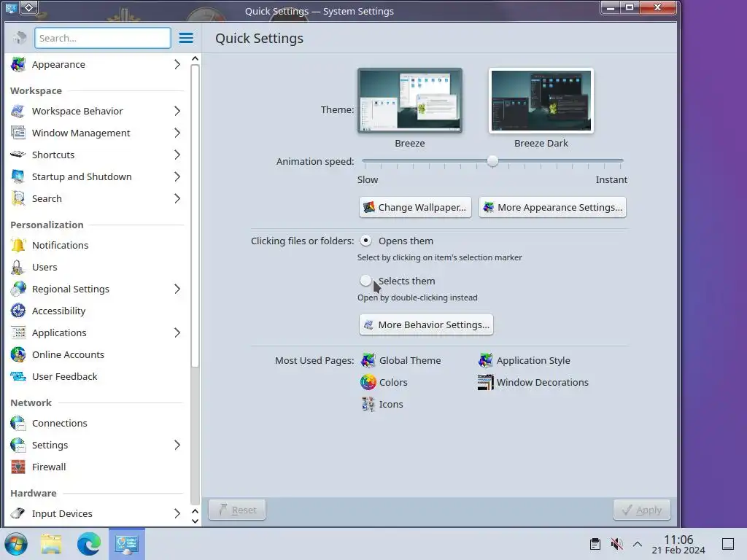Click the Global Theme link text
This screenshot has width=747, height=560.
[x=410, y=360]
